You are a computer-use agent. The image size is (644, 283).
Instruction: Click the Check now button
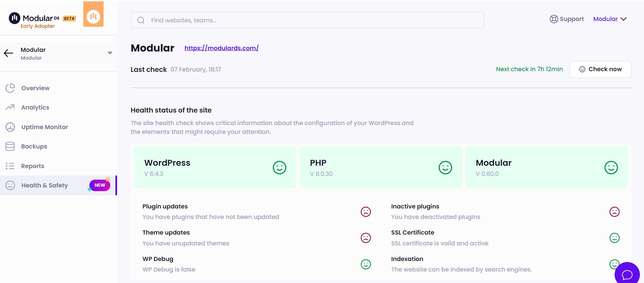[600, 69]
